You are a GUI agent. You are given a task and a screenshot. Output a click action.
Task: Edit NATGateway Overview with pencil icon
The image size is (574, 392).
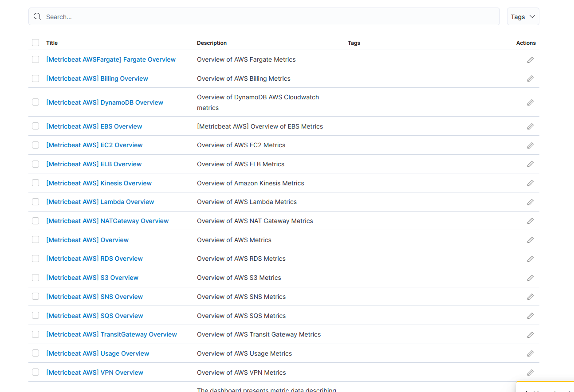click(530, 221)
